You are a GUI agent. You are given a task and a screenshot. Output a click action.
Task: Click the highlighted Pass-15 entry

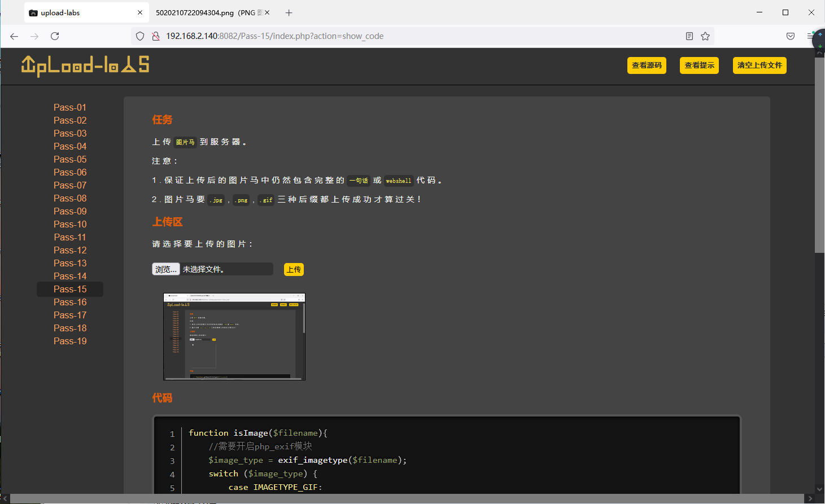tap(70, 289)
